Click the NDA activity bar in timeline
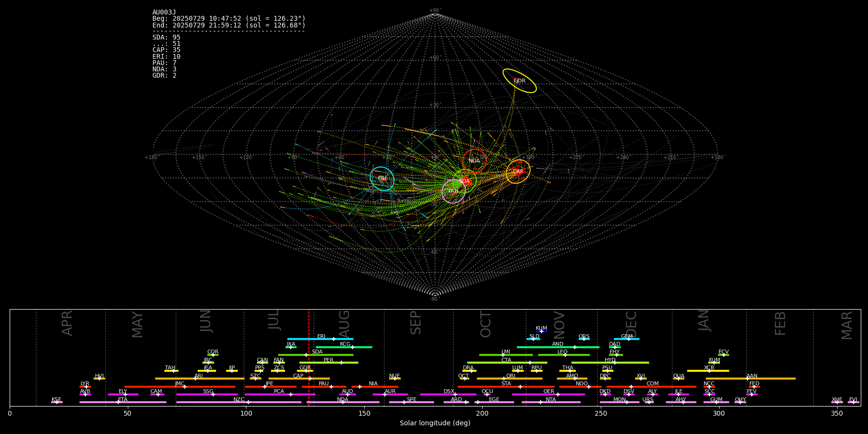This screenshot has width=868, height=434. (x=343, y=402)
